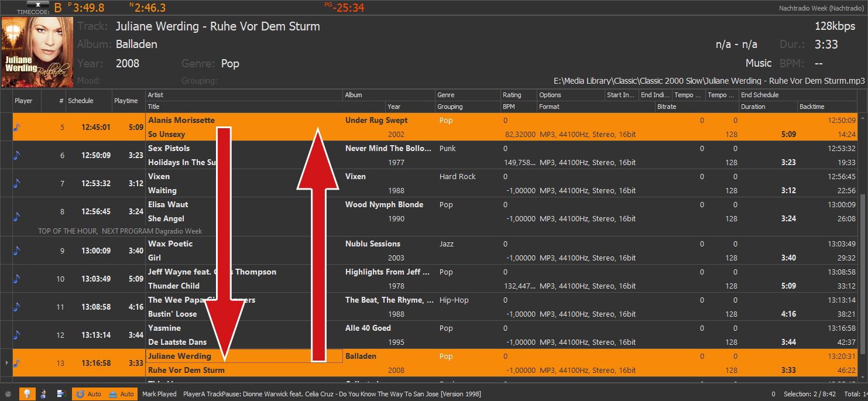The width and height of the screenshot is (868, 401).
Task: Click the person icon in the status bar
Action: tap(43, 394)
